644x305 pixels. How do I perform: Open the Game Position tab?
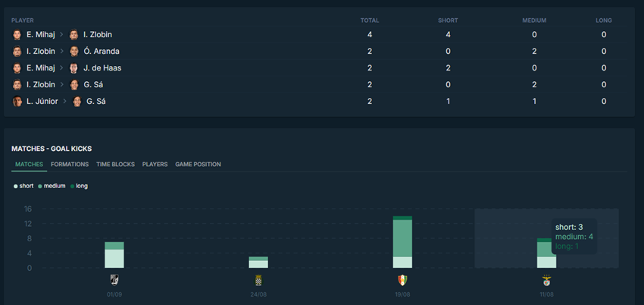(x=198, y=164)
